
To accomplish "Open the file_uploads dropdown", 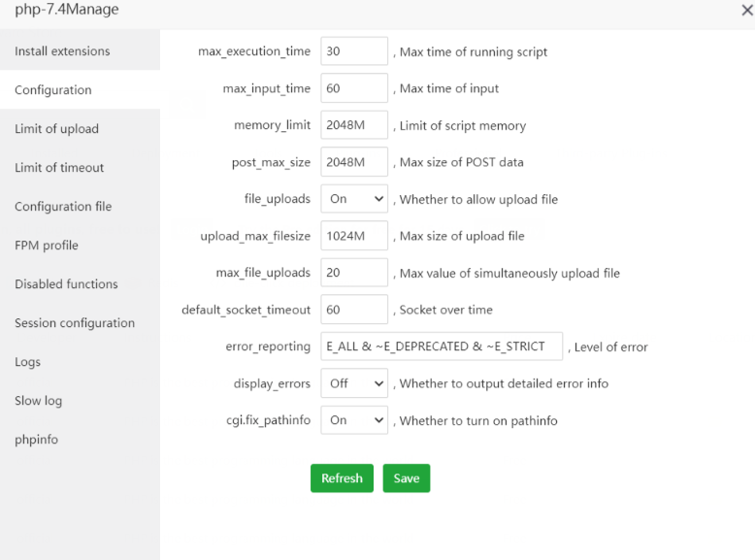I will tap(354, 199).
